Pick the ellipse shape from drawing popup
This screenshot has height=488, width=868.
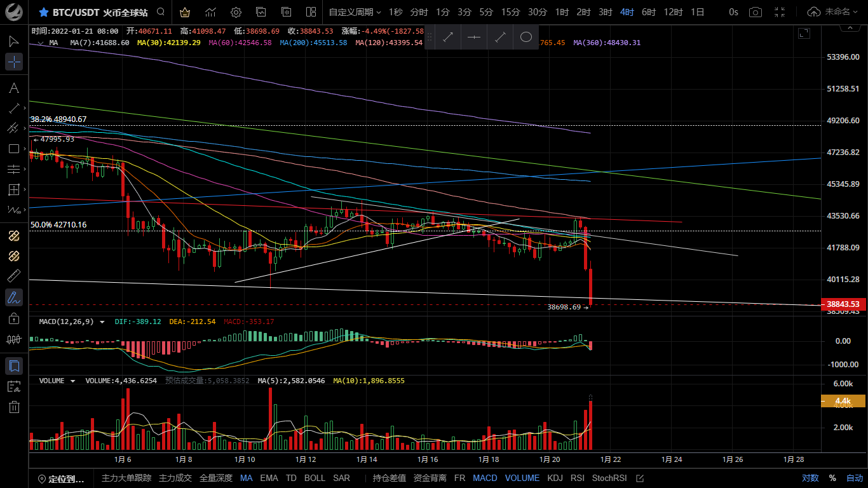coord(526,37)
